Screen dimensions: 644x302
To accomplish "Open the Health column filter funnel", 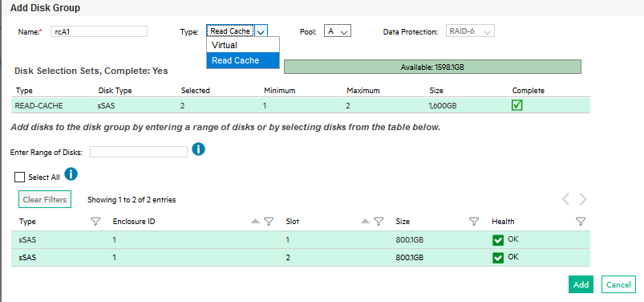I will (581, 222).
